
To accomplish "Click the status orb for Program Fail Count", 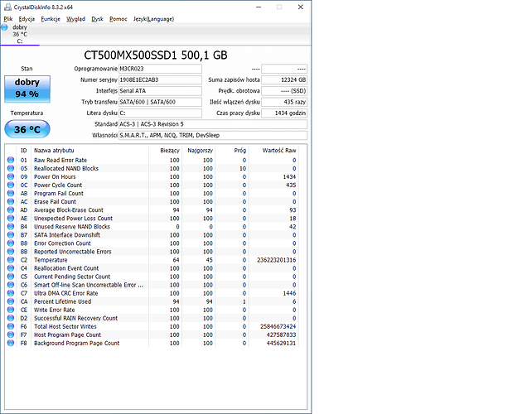I will click(11, 193).
